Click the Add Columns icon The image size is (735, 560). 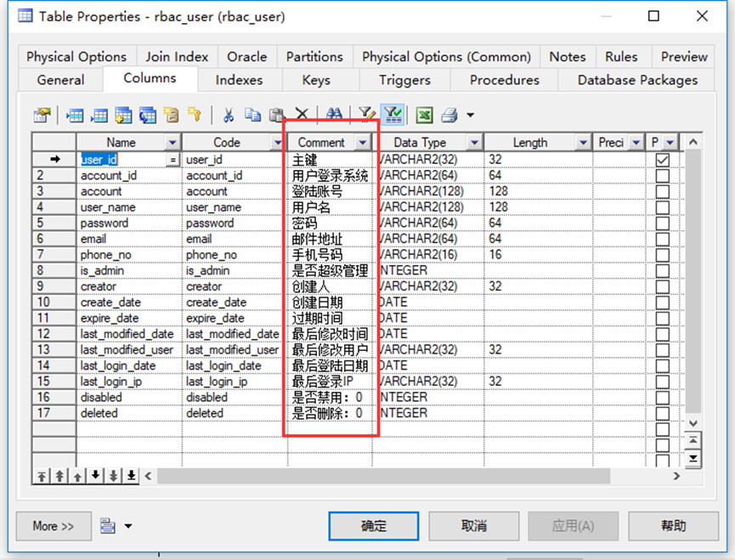pyautogui.click(x=123, y=115)
